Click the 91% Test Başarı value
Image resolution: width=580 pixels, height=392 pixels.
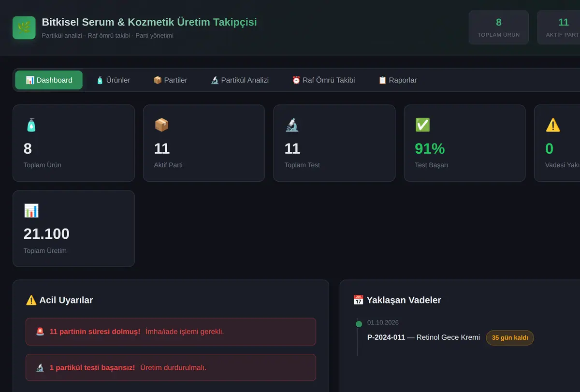pyautogui.click(x=430, y=148)
